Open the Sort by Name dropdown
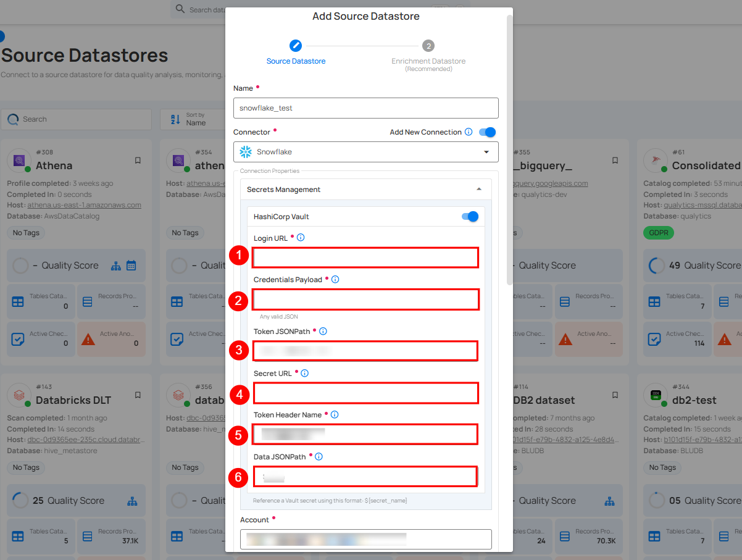The image size is (742, 560). tap(191, 119)
